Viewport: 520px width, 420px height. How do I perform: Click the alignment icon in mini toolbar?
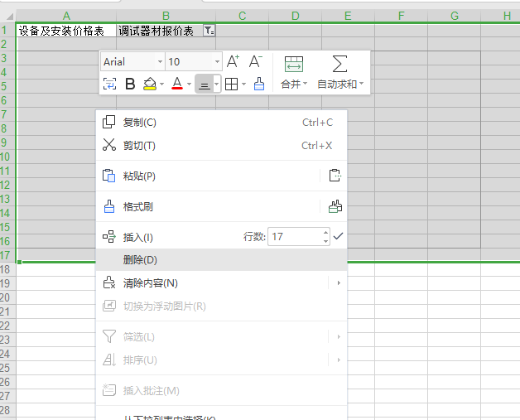[x=204, y=84]
